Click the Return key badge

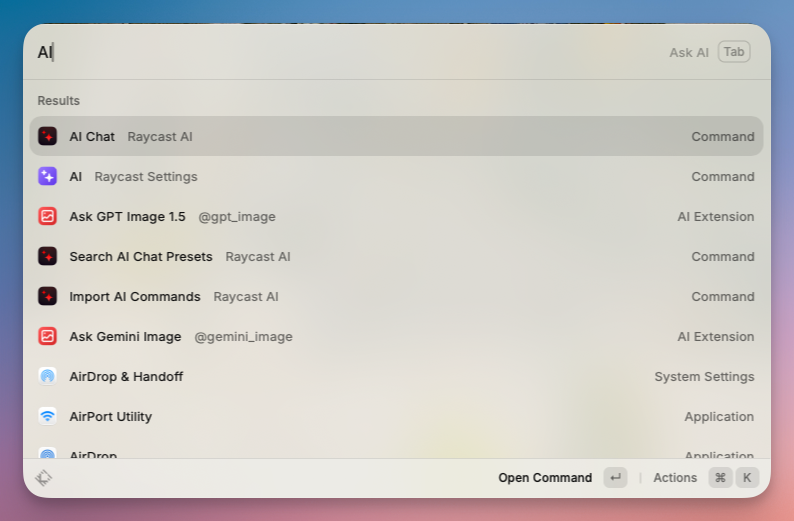(x=615, y=478)
